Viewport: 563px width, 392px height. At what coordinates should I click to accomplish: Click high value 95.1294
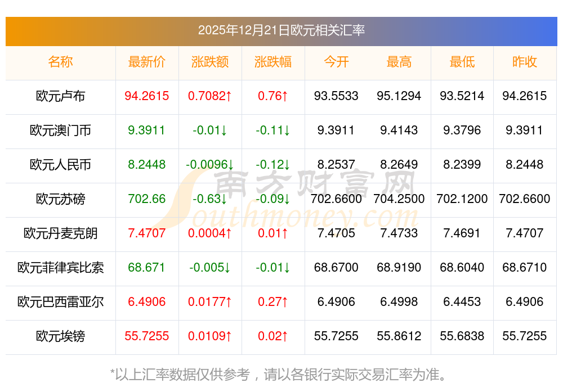point(399,96)
